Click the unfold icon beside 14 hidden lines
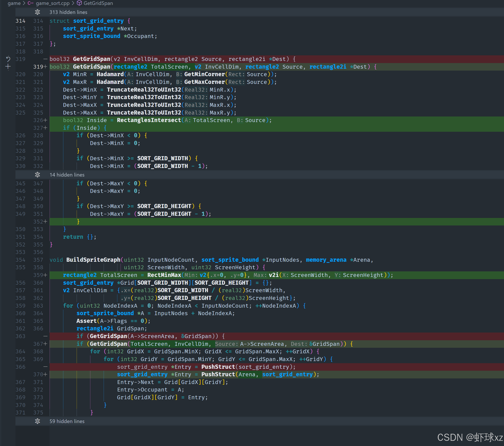 [x=38, y=175]
